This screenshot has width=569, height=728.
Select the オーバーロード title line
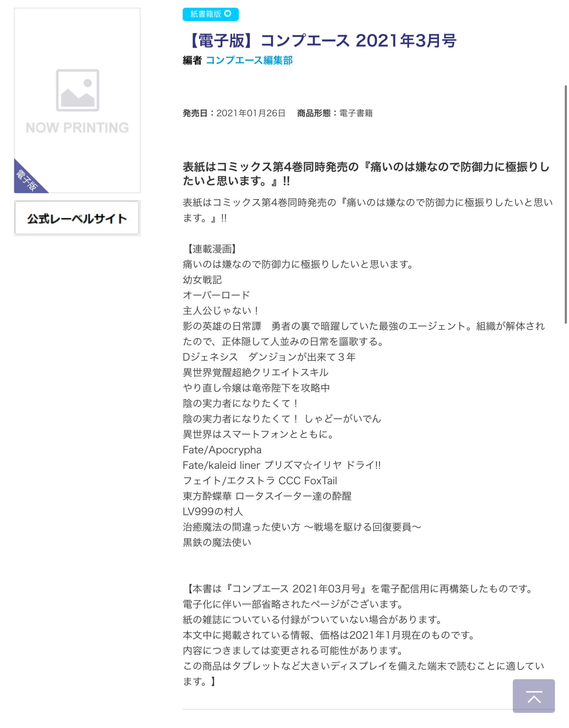(x=217, y=295)
